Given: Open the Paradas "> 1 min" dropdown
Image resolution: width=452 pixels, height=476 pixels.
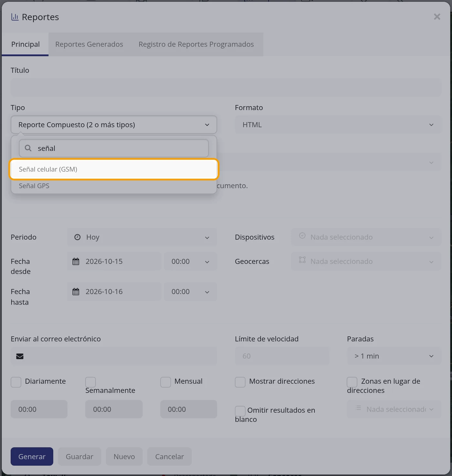Looking at the screenshot, I should 394,356.
